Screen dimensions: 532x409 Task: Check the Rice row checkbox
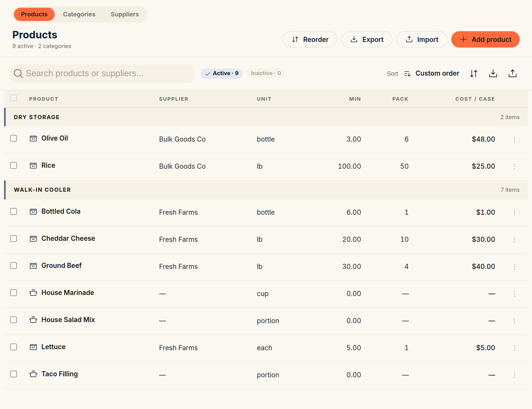(14, 165)
